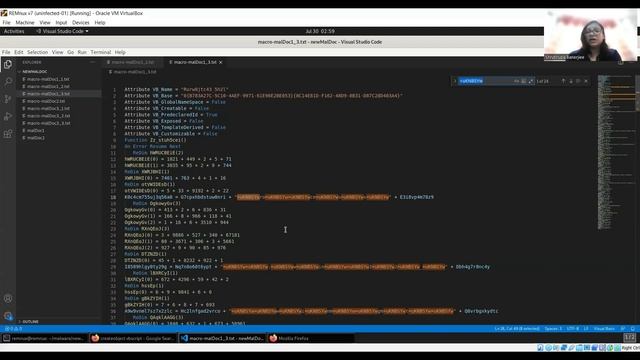Viewport: 640px width, 360px height.
Task: Click Activities in GNOME top bar
Action: (x=14, y=31)
